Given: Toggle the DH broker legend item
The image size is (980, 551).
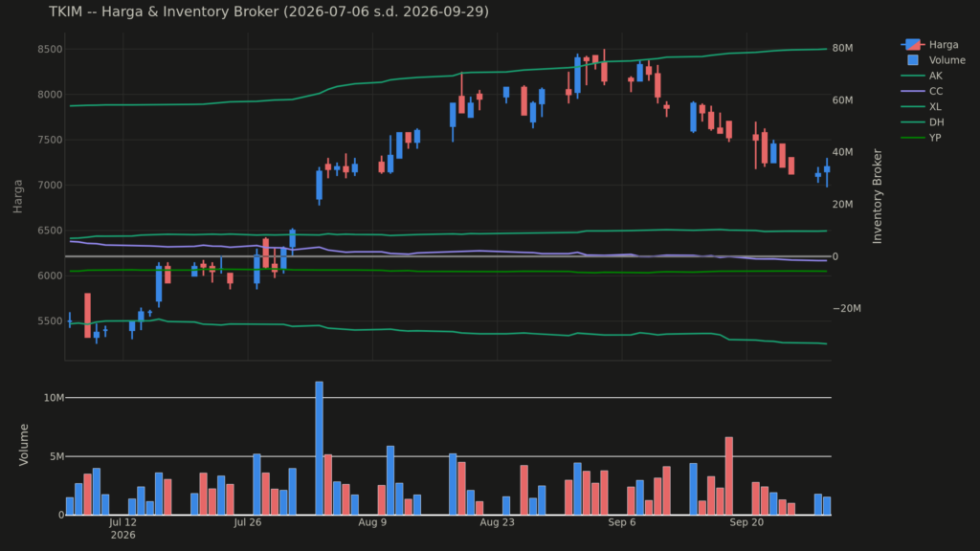Looking at the screenshot, I should pyautogui.click(x=923, y=122).
